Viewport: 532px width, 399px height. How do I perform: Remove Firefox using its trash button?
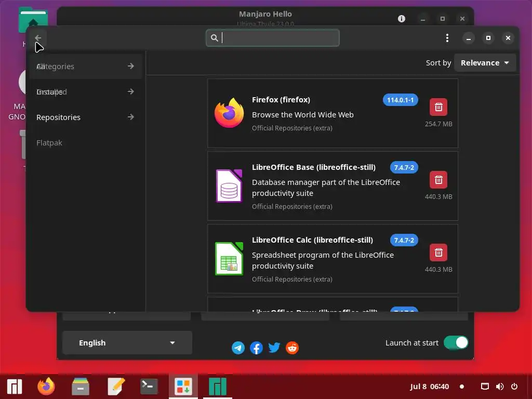[x=438, y=107]
